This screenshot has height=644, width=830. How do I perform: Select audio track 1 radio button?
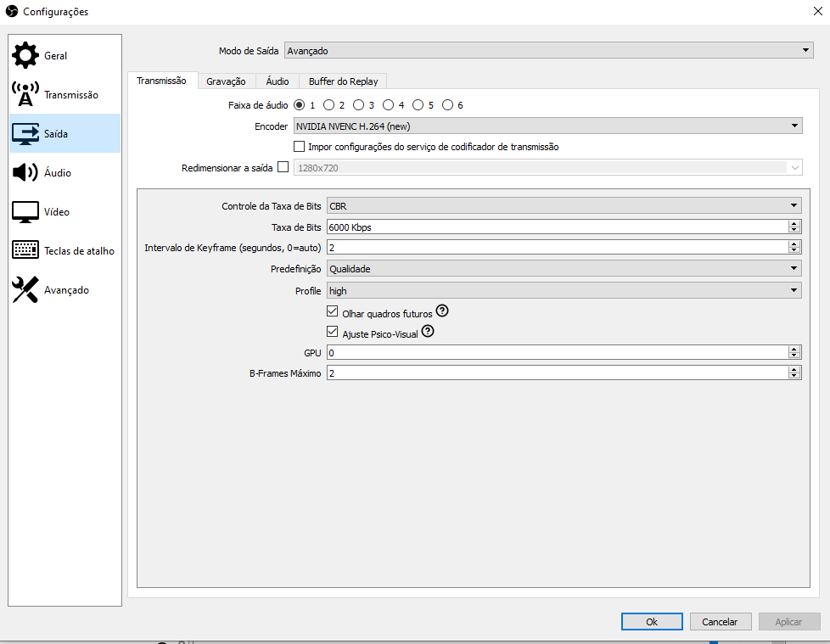pyautogui.click(x=299, y=104)
